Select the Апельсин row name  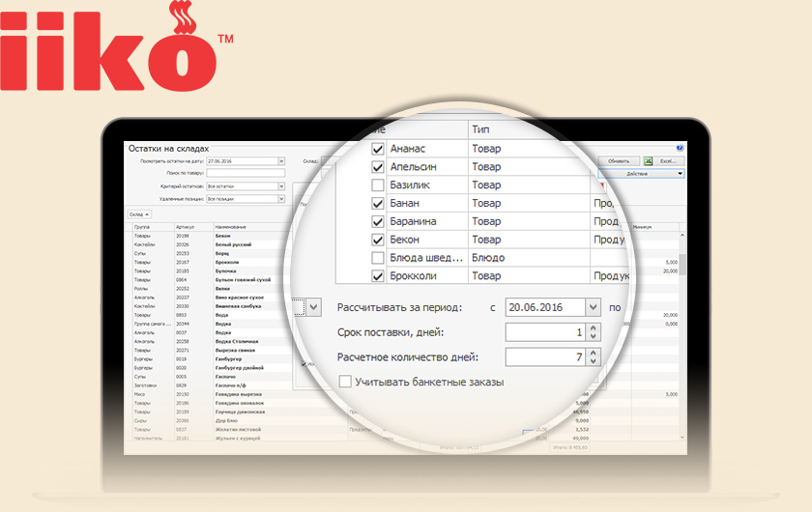(414, 167)
